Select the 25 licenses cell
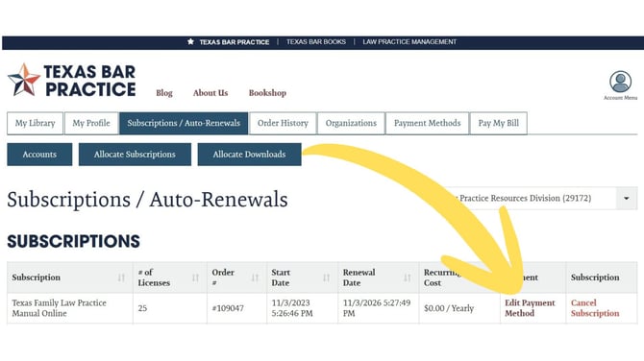The image size is (644, 361). coord(169,308)
